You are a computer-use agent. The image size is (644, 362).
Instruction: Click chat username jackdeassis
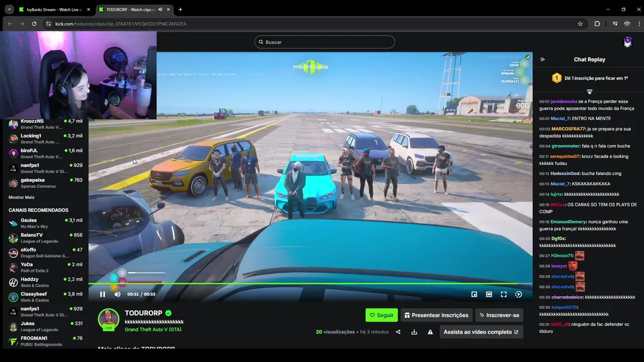[564, 102]
